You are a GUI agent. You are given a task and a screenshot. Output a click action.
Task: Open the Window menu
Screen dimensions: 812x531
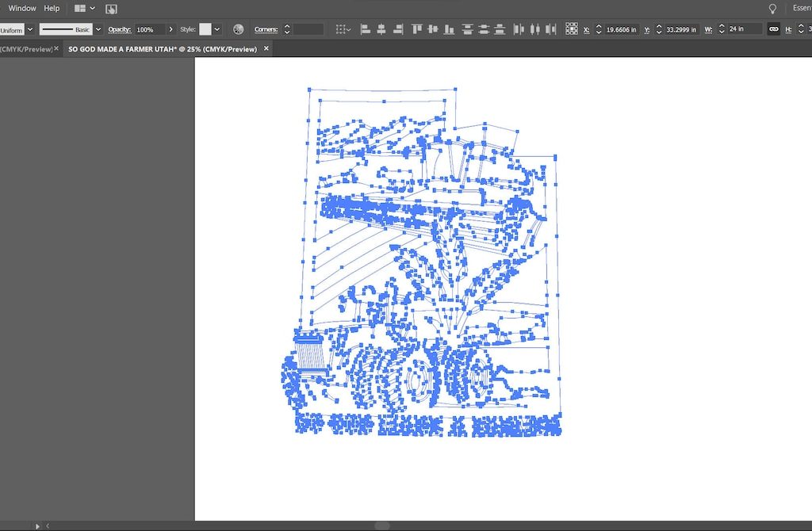point(22,8)
